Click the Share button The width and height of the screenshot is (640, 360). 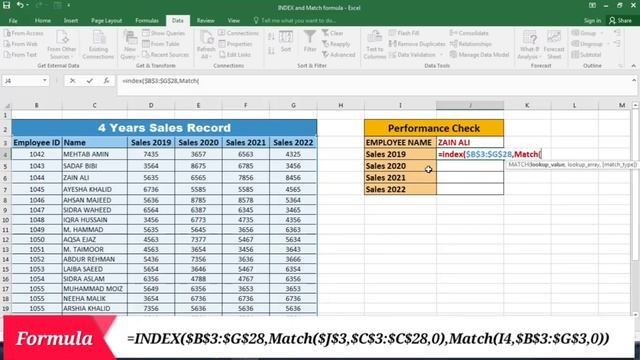(x=620, y=20)
